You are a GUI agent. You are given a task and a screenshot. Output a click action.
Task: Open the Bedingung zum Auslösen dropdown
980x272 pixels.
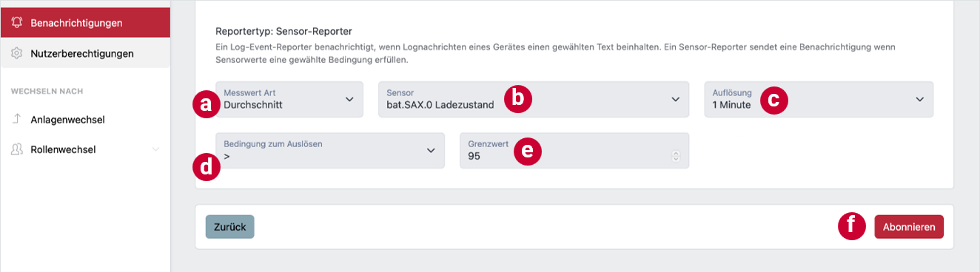pos(330,151)
